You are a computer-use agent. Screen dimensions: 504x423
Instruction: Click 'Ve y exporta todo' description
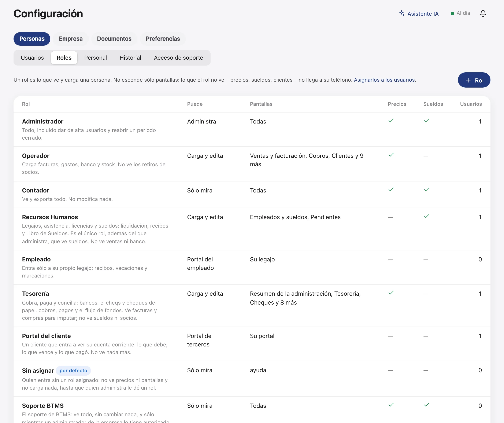[x=67, y=199]
